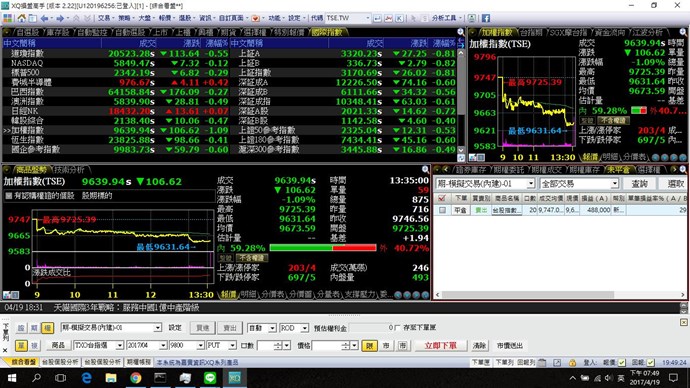Click the horizontal scrollbar in the positions panel
690x388 pixels.
[527, 294]
